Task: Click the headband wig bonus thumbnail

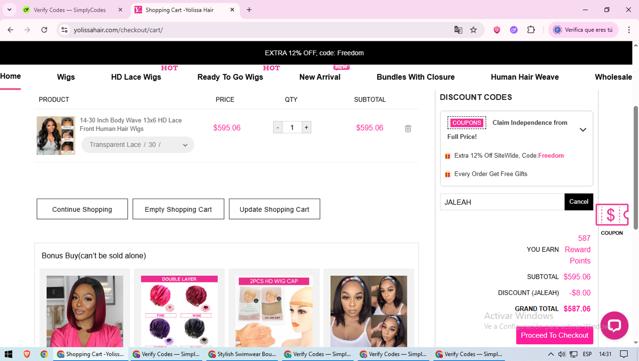Action: (x=368, y=311)
